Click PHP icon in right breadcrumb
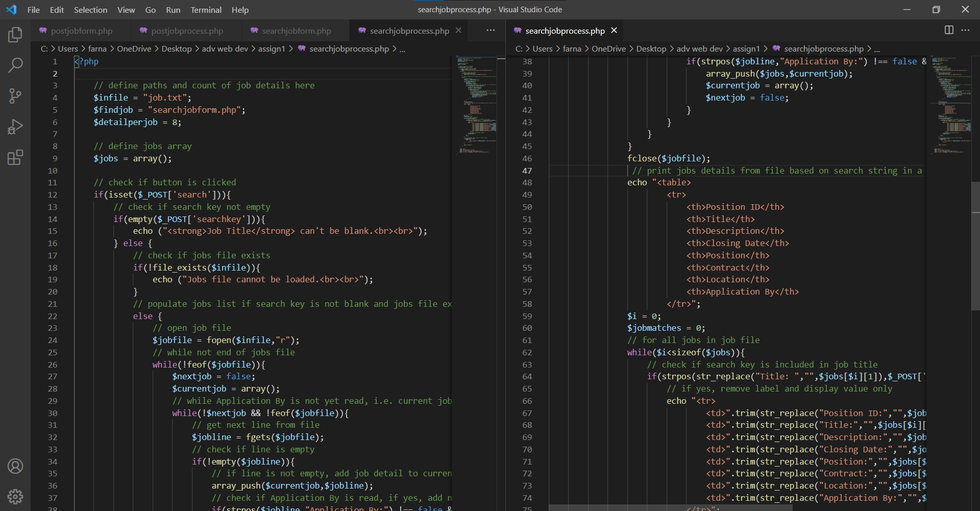 click(776, 48)
